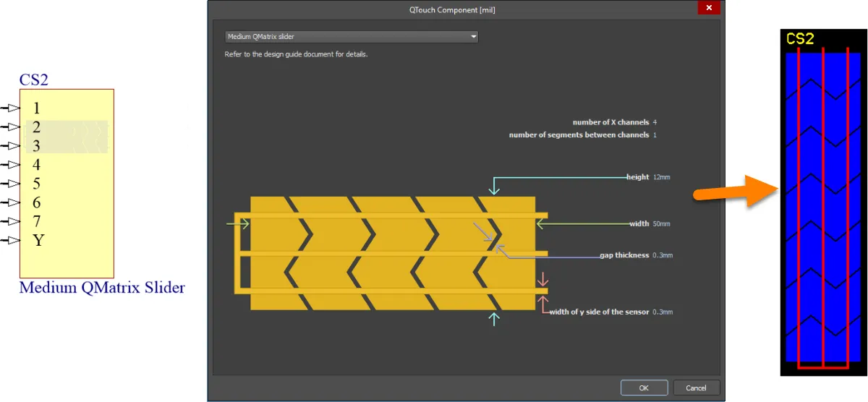Select pin 2 on CS2 schematic symbol
Viewport: 868px width, 402px height.
point(10,127)
